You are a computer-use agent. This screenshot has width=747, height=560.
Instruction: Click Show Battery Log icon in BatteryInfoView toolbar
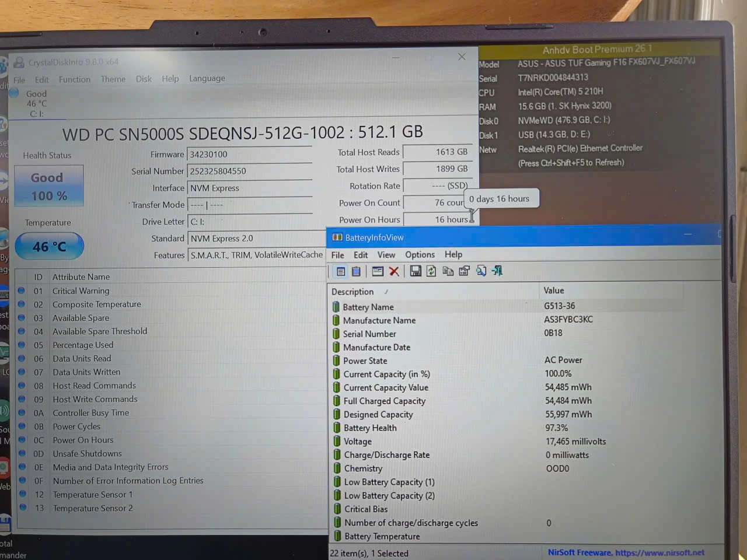(356, 271)
